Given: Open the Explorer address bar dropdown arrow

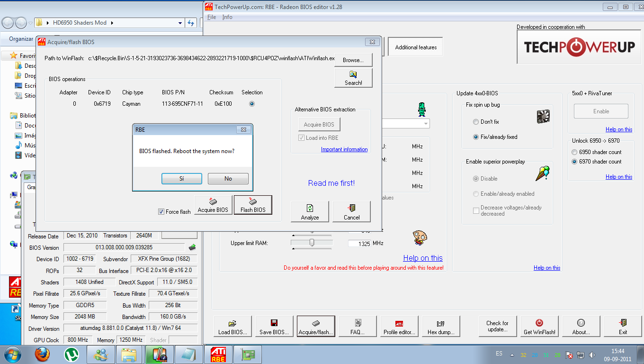Looking at the screenshot, I should pos(180,23).
